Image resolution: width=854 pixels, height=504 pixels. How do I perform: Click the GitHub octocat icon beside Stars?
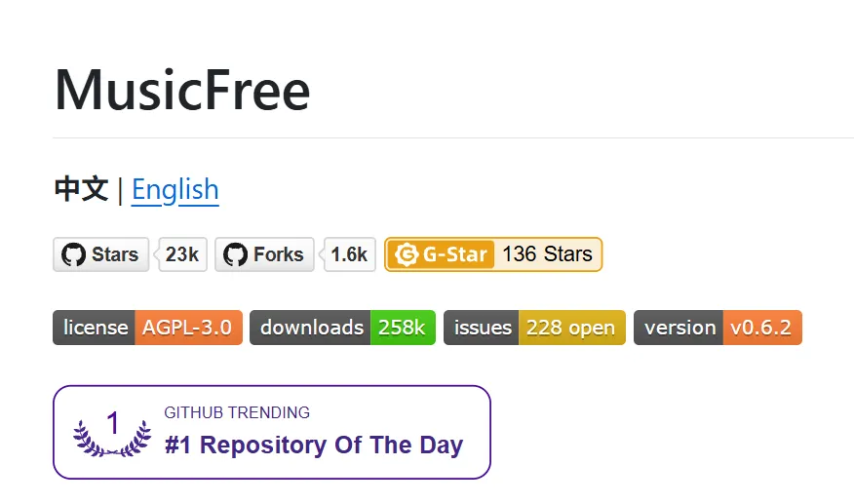coord(73,255)
